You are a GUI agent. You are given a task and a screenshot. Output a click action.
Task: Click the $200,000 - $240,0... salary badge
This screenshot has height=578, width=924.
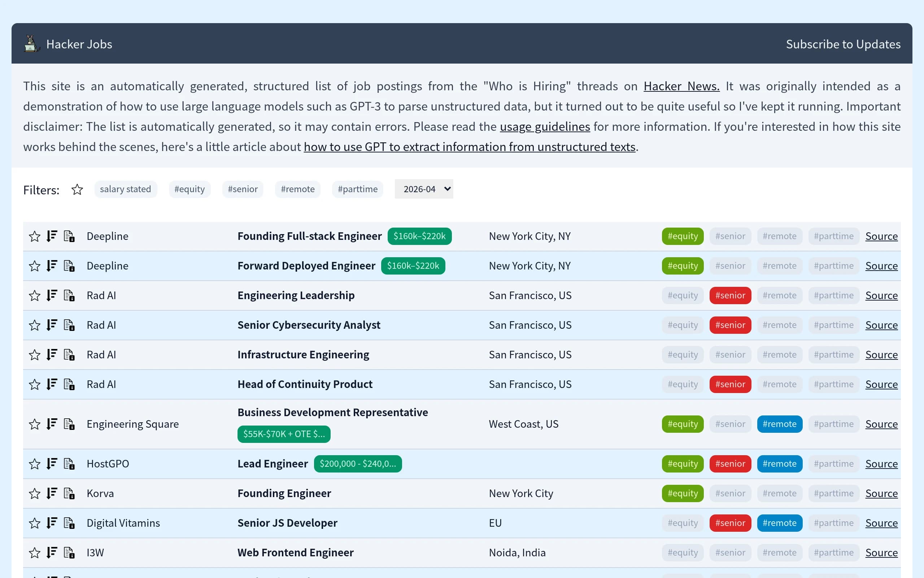pyautogui.click(x=357, y=464)
